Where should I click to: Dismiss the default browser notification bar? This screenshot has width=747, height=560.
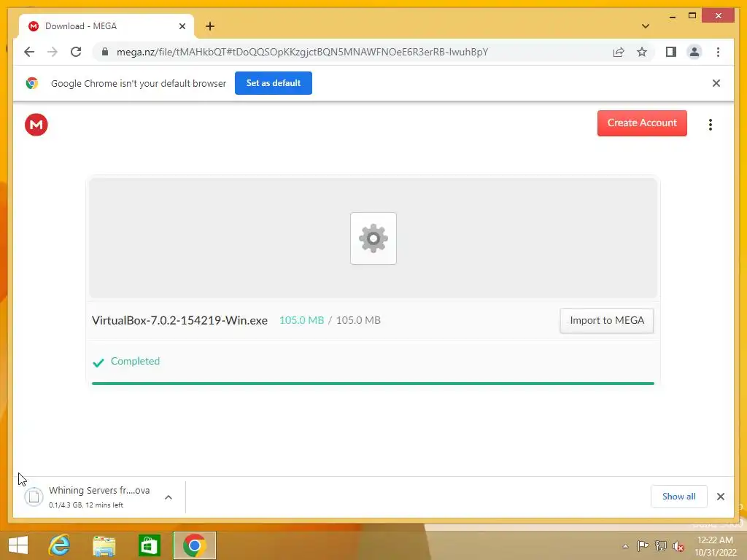click(x=716, y=83)
